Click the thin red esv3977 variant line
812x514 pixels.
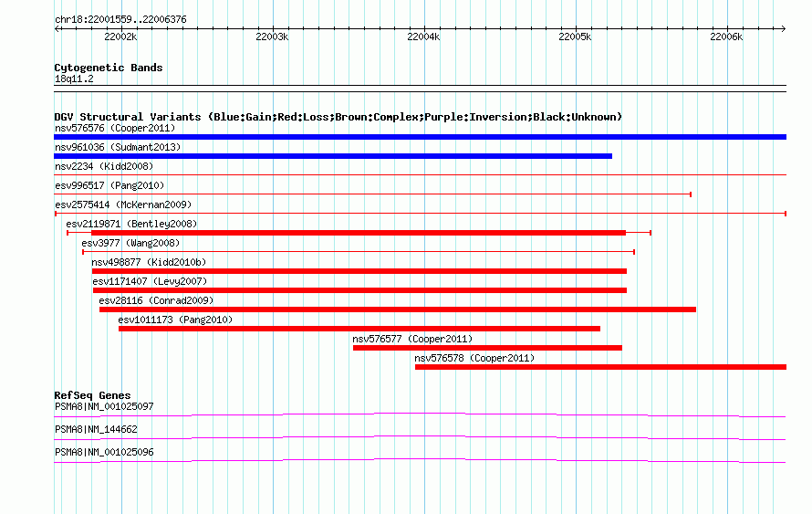point(359,252)
